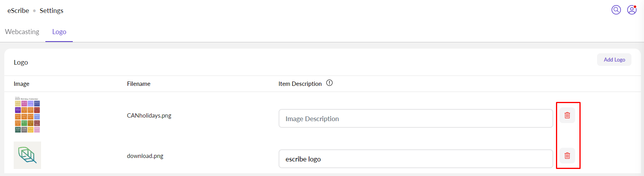This screenshot has height=176, width=644.
Task: Delete the download.png logo with trash icon
Action: pyautogui.click(x=567, y=156)
